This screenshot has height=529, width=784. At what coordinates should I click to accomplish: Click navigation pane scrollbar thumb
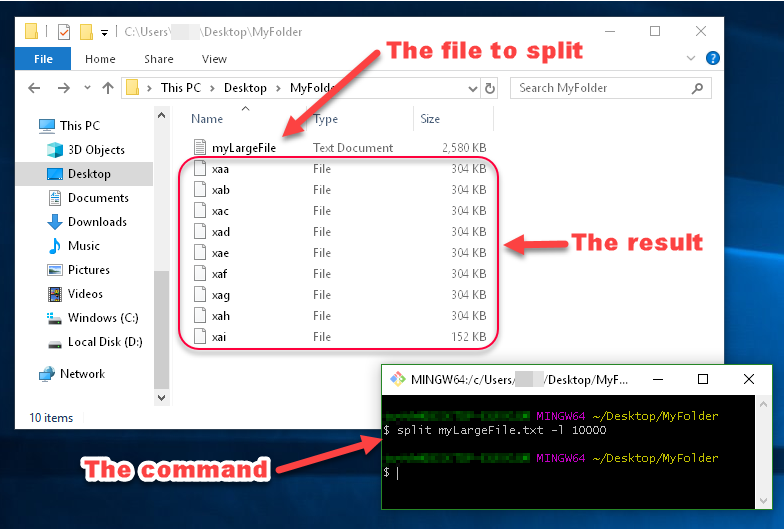point(161,330)
